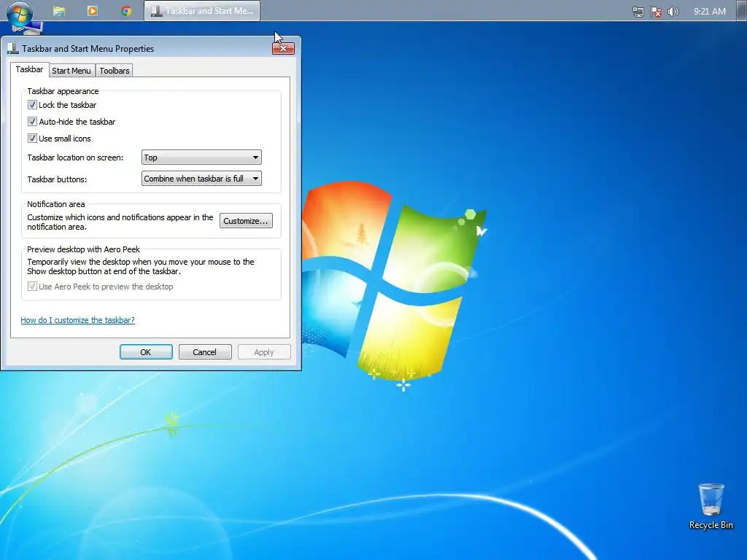The image size is (747, 560).
Task: Open the Taskbar buttons dropdown
Action: pyautogui.click(x=201, y=179)
